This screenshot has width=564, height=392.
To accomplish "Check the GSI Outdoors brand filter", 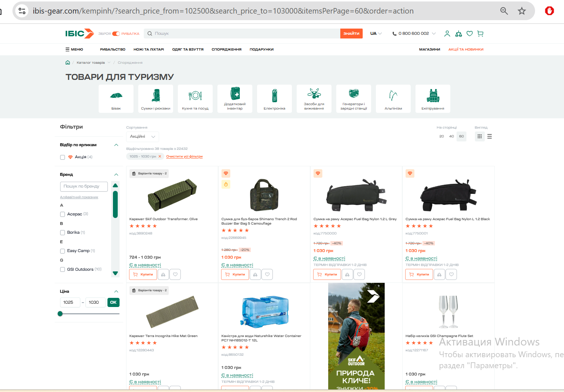I will click(x=62, y=270).
